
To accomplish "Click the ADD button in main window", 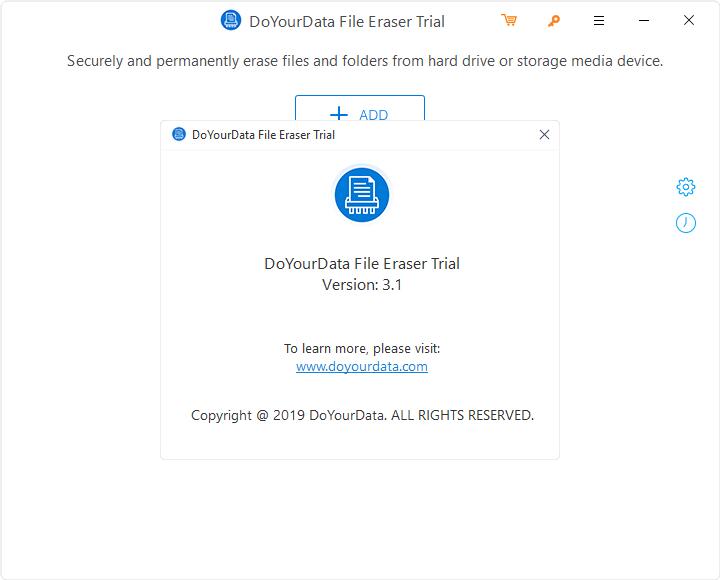I will click(360, 108).
